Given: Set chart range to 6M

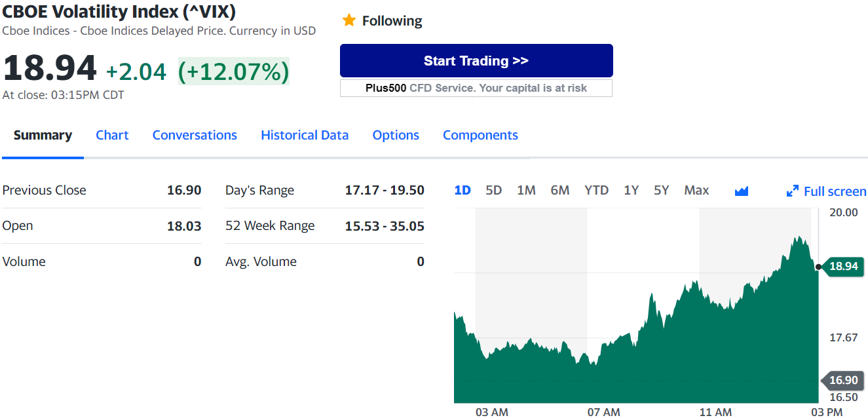Looking at the screenshot, I should pos(560,190).
